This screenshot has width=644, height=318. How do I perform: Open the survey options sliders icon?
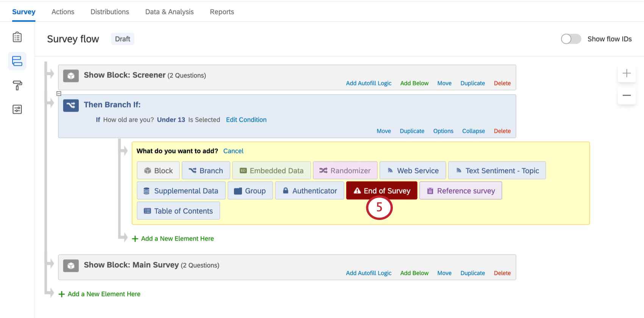pyautogui.click(x=17, y=109)
